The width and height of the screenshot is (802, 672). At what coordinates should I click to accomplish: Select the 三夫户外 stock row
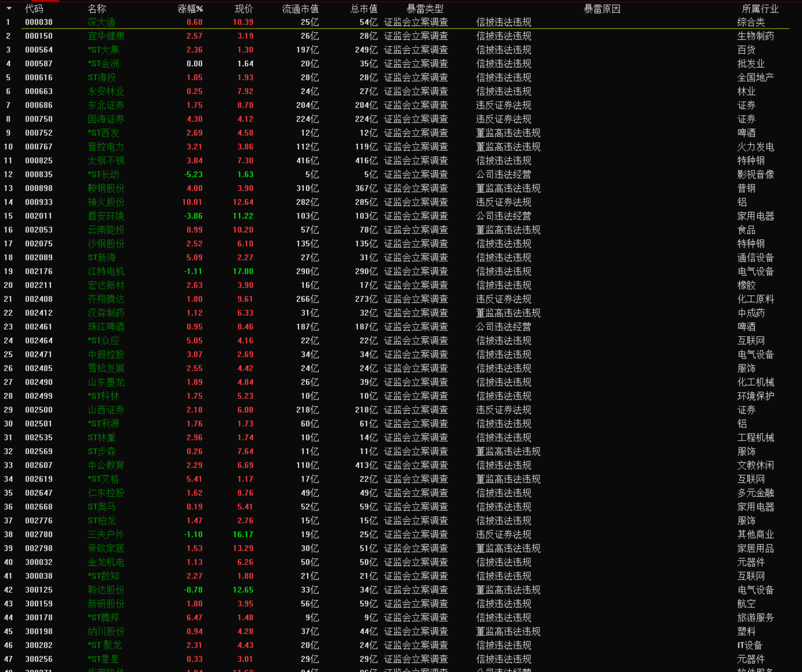pos(106,535)
